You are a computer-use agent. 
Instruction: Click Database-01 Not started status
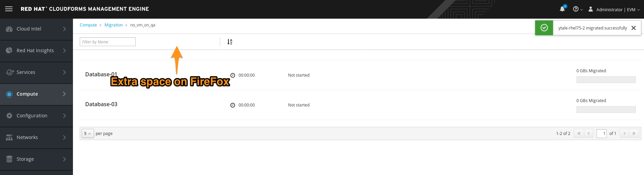299,75
